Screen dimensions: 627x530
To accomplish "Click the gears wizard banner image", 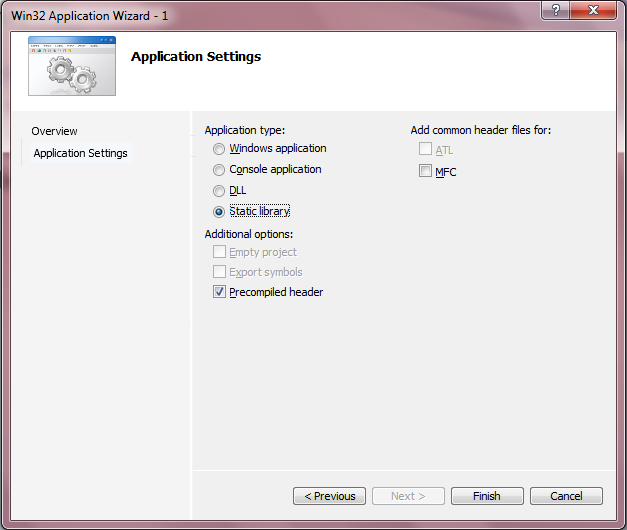I will click(x=72, y=66).
